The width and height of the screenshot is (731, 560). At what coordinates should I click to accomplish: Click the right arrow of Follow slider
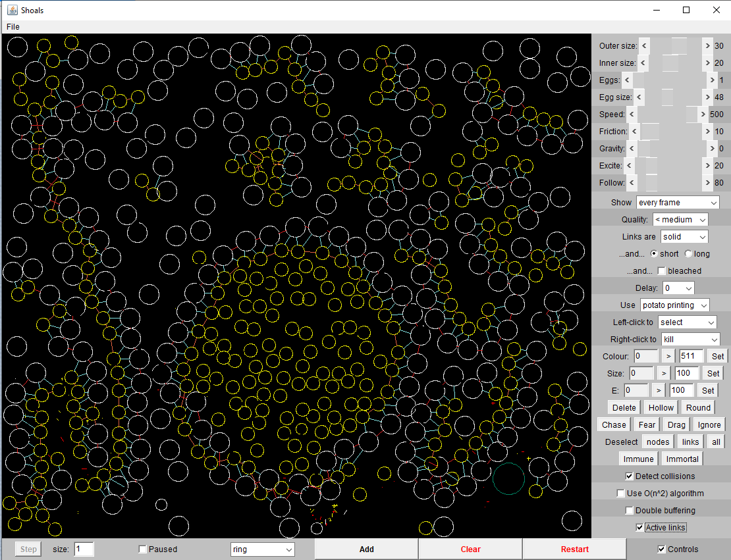[x=707, y=183]
